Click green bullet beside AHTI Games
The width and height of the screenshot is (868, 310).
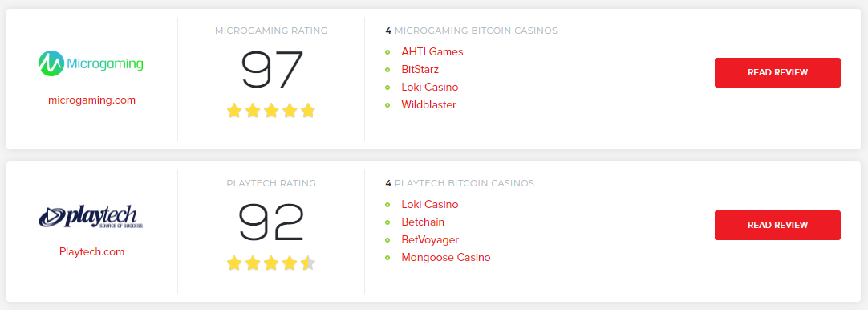(x=388, y=52)
